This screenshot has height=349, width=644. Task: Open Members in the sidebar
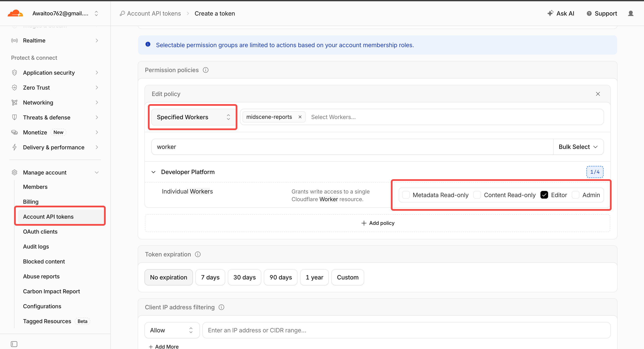35,187
